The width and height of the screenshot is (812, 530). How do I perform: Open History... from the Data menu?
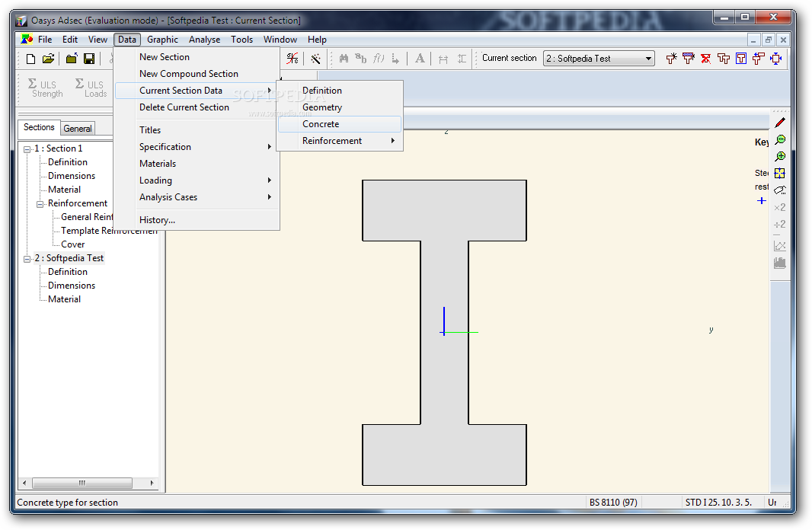pos(197,220)
